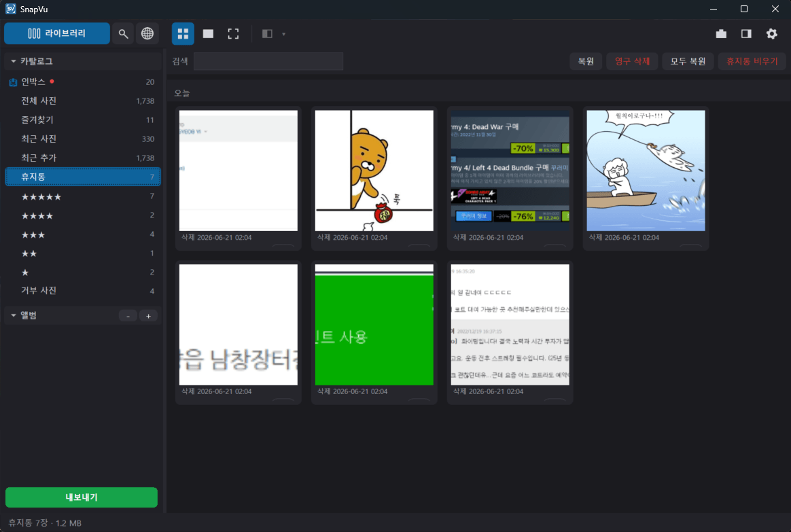Select 인박스 in catalog
The width and height of the screenshot is (791, 532).
(83, 82)
